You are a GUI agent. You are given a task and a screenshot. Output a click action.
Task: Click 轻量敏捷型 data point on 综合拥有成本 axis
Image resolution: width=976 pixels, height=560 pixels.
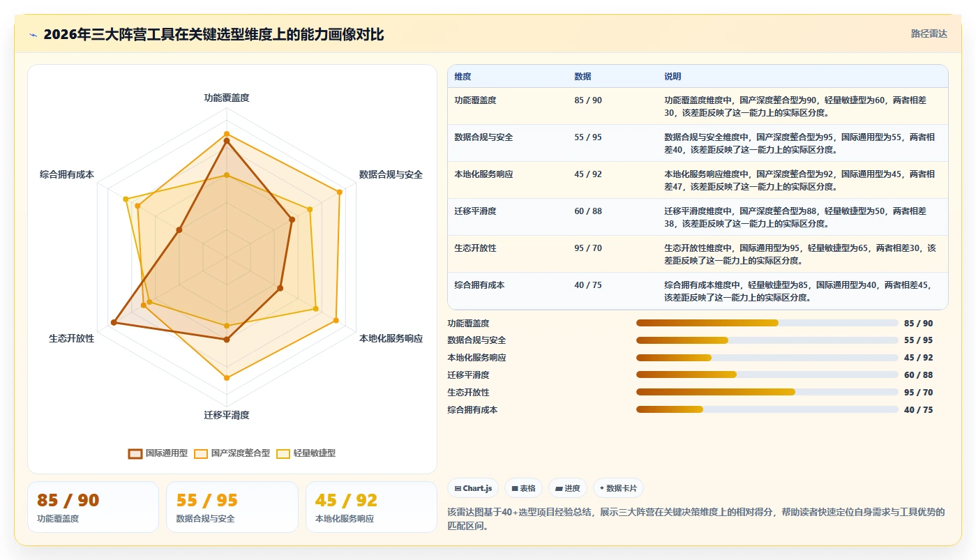[126, 199]
